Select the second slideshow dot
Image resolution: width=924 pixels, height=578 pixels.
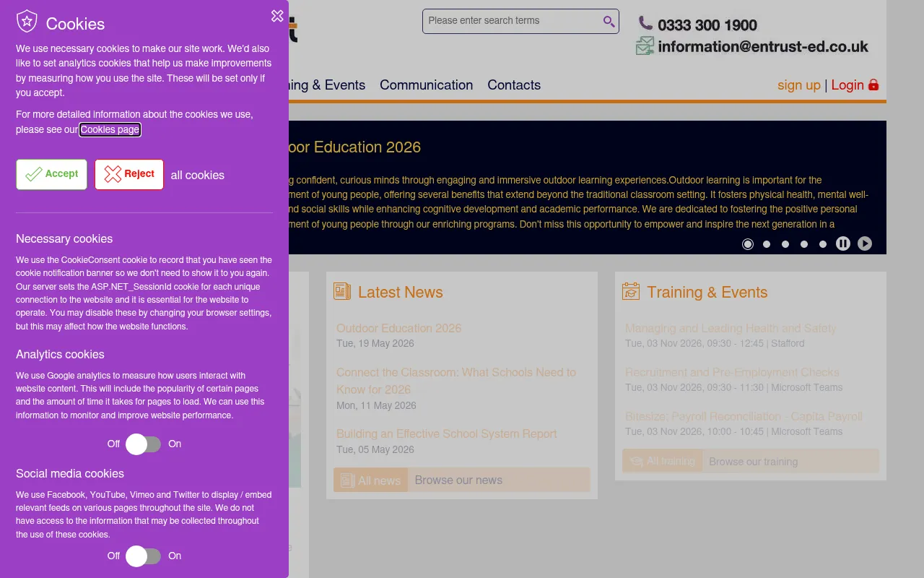pos(767,244)
